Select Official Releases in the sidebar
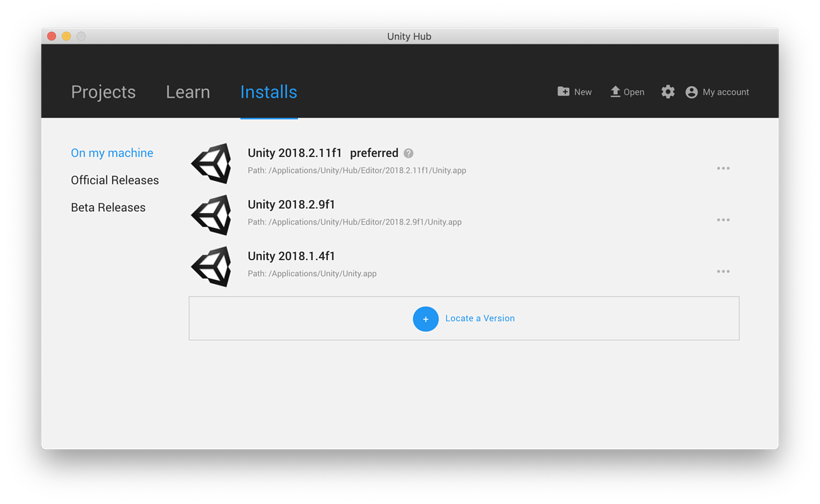Viewport: 820px width, 504px height. pos(115,180)
